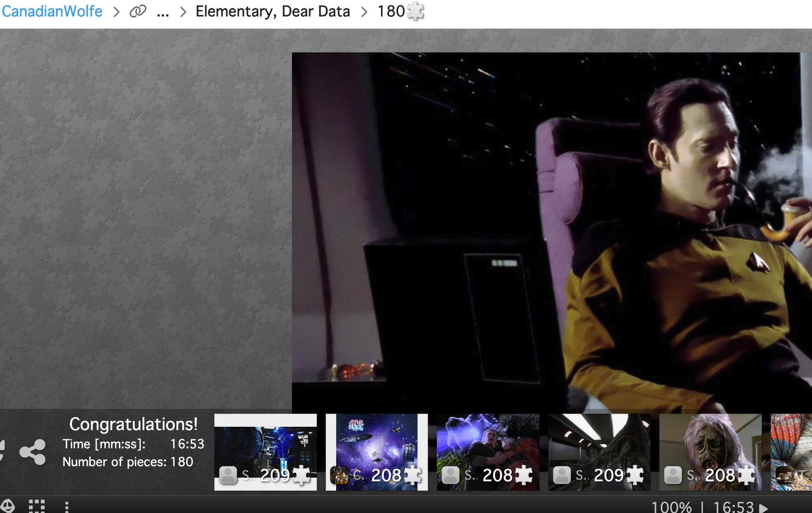Open the grid icon in bottom bar
Image resolution: width=812 pixels, height=513 pixels.
(37, 506)
